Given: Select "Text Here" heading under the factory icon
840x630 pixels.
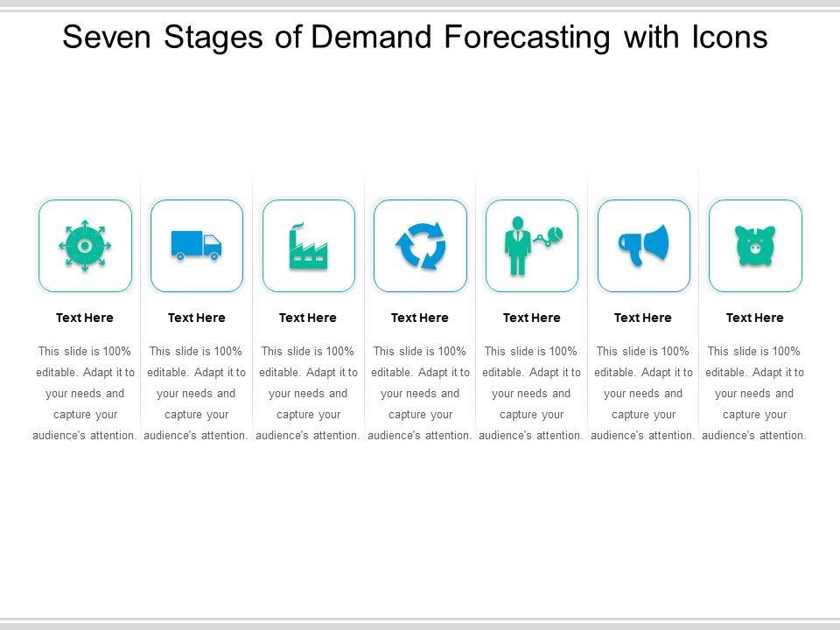Looking at the screenshot, I should pyautogui.click(x=308, y=318).
